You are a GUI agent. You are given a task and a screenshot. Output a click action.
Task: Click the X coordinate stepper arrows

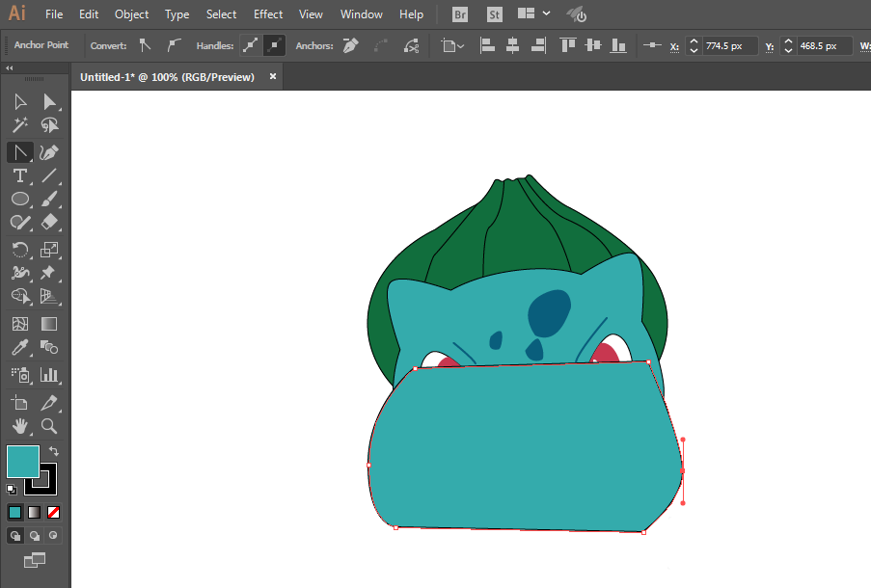click(x=693, y=46)
